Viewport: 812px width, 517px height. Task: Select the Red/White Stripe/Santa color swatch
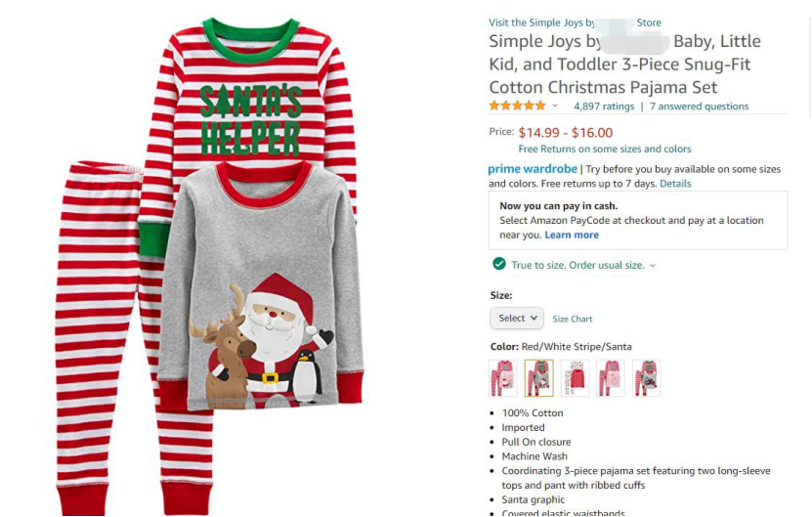(538, 377)
